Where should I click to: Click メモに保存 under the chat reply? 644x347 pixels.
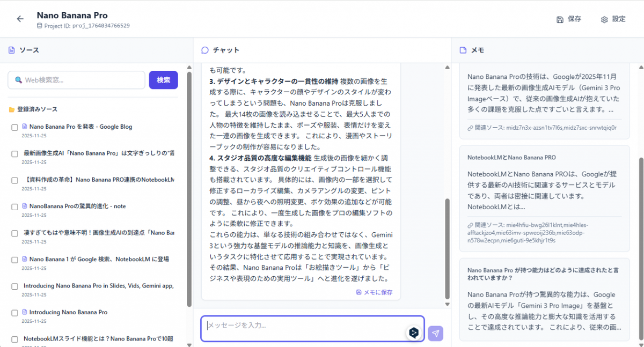[x=374, y=292]
